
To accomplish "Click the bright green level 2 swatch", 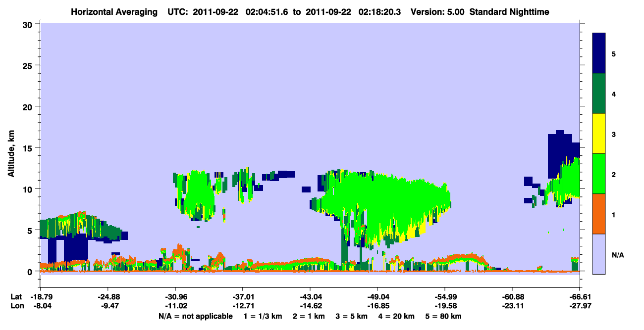I will pyautogui.click(x=599, y=173).
